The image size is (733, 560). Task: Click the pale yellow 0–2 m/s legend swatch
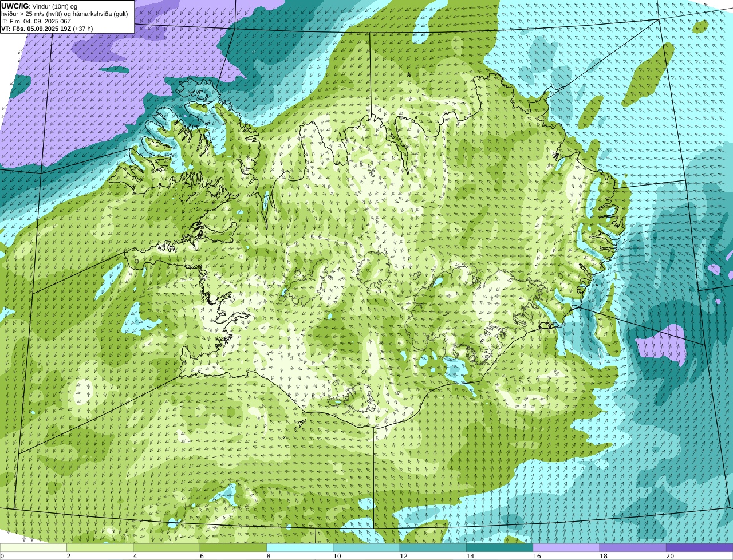pyautogui.click(x=33, y=547)
